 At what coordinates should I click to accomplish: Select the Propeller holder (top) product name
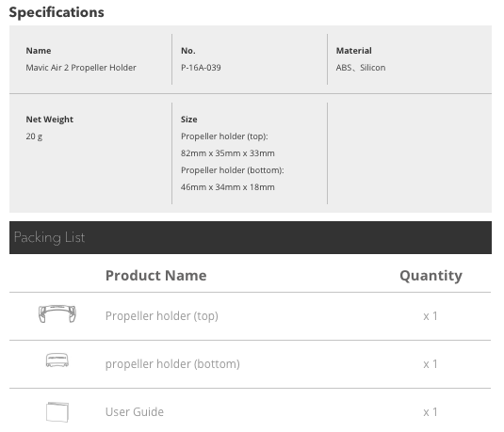point(162,316)
